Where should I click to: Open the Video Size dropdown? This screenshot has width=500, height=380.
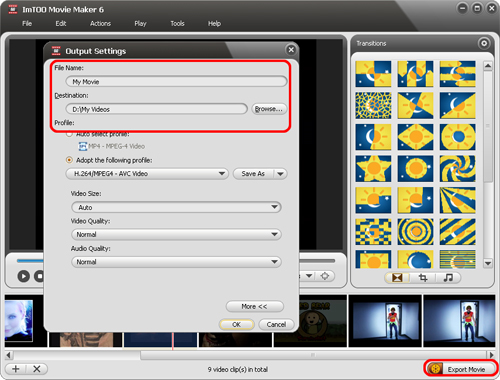click(x=176, y=207)
